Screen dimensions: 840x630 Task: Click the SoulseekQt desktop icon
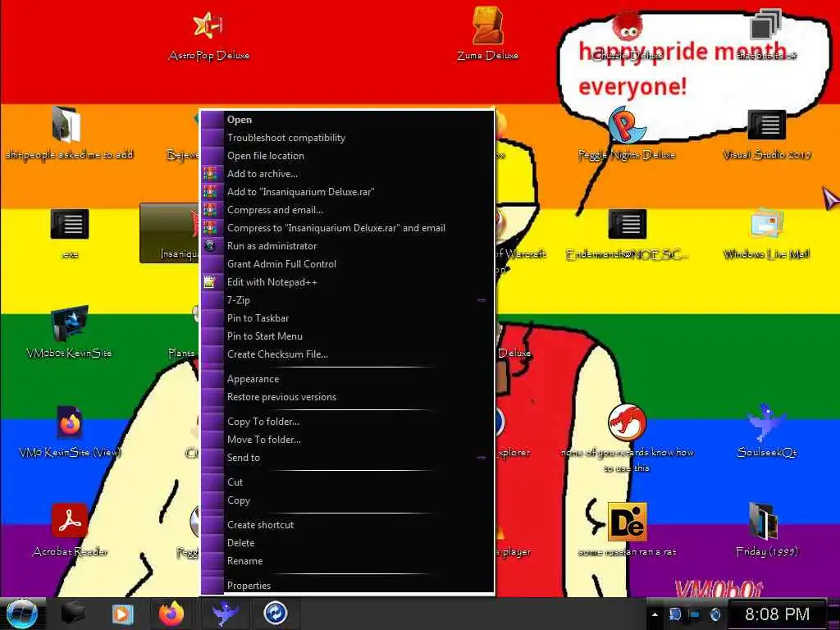tap(767, 431)
